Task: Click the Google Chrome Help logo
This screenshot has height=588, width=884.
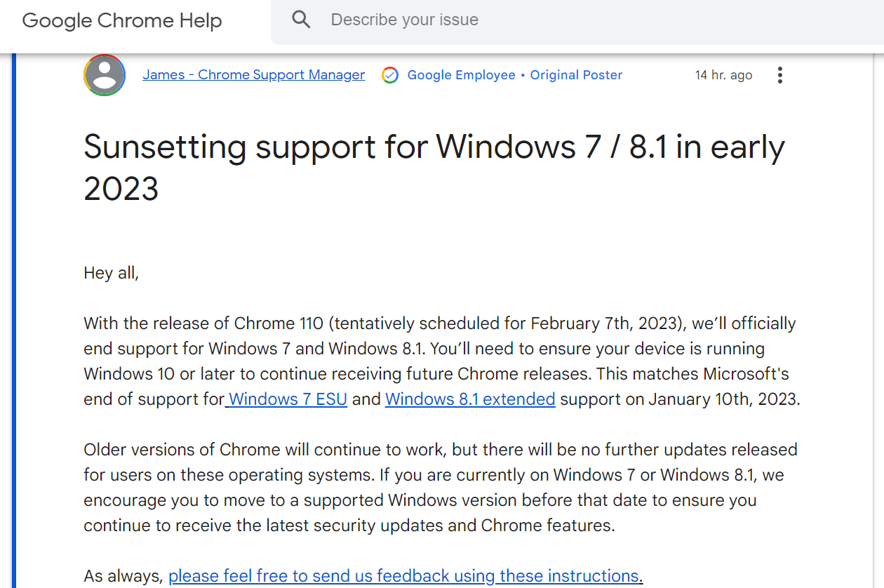Action: click(121, 21)
